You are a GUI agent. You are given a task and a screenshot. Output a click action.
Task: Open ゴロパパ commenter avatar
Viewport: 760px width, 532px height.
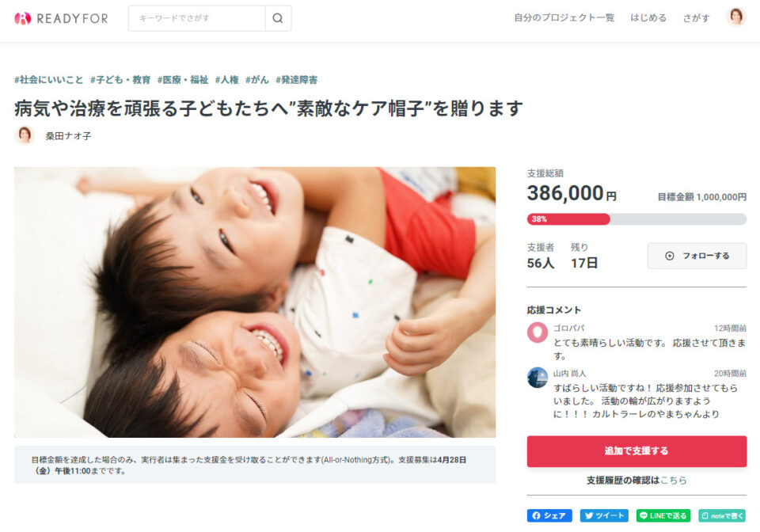[x=537, y=332]
